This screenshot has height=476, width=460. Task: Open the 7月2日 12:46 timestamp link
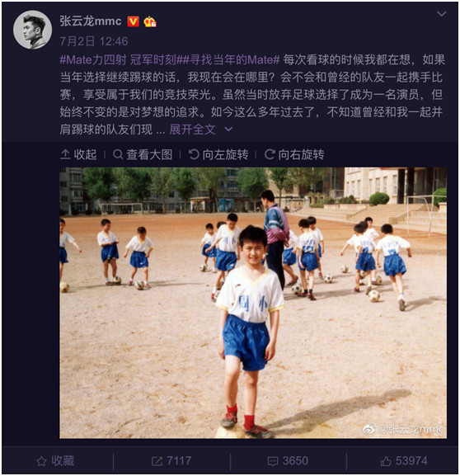click(x=94, y=41)
